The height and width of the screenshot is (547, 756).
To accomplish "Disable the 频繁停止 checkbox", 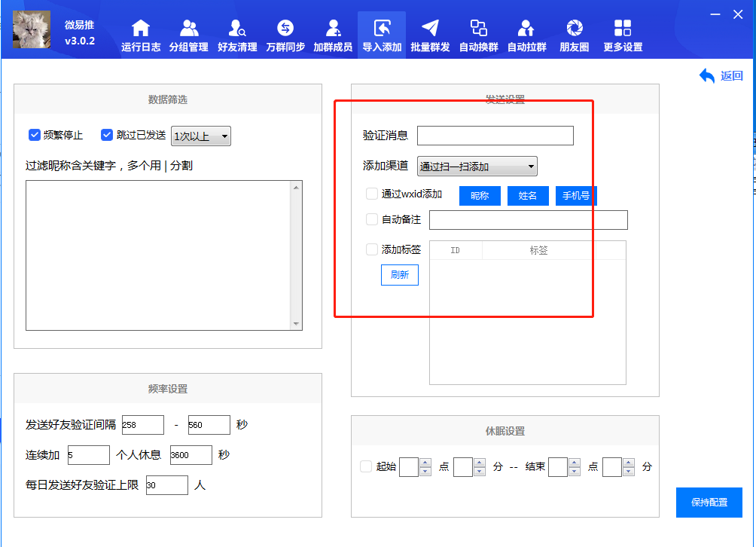I will coord(35,135).
